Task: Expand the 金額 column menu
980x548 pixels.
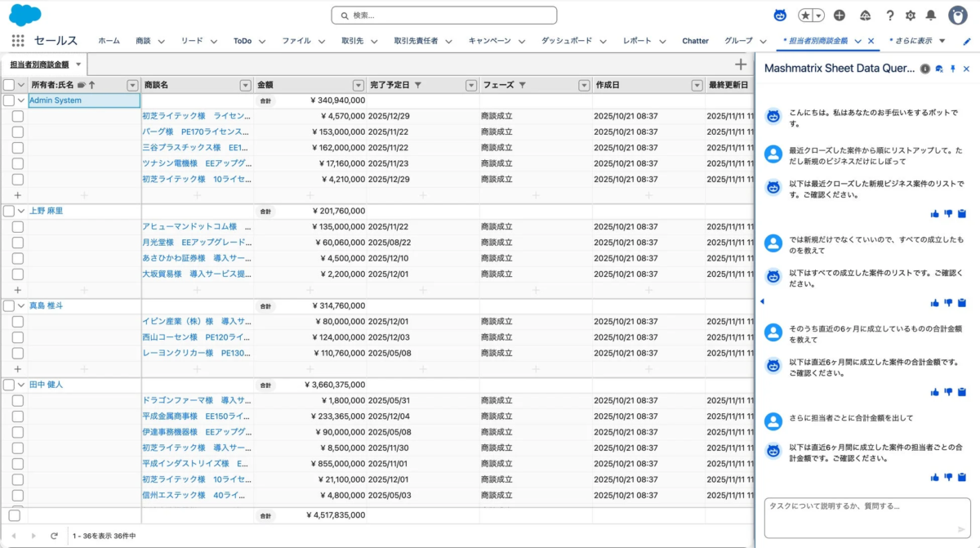Action: point(359,84)
